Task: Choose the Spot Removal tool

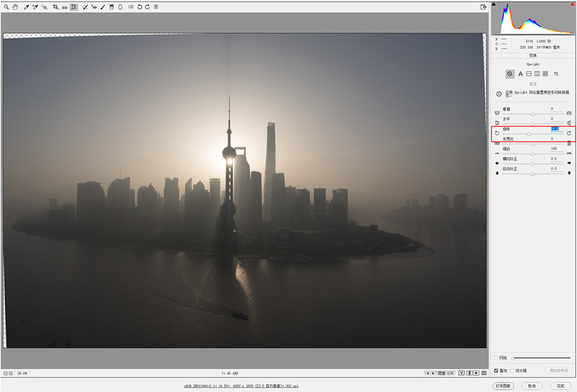Action: pyautogui.click(x=85, y=7)
